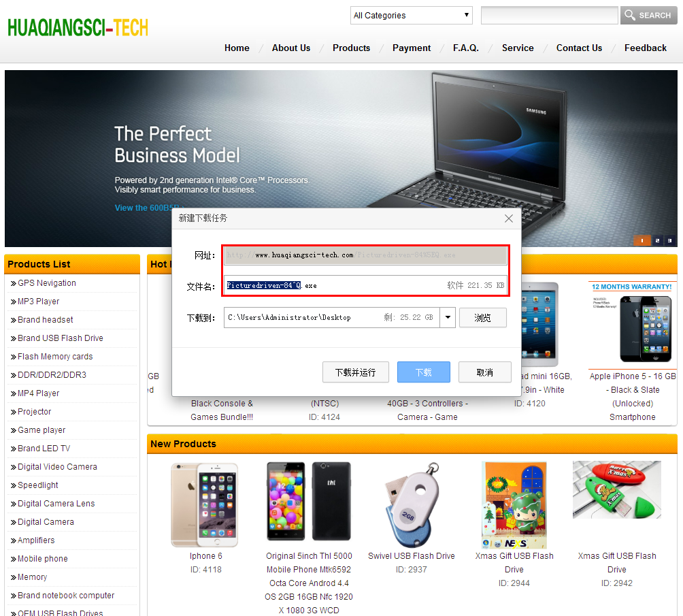Select banner slide 1 indicator
This screenshot has height=616, width=683.
pos(642,240)
